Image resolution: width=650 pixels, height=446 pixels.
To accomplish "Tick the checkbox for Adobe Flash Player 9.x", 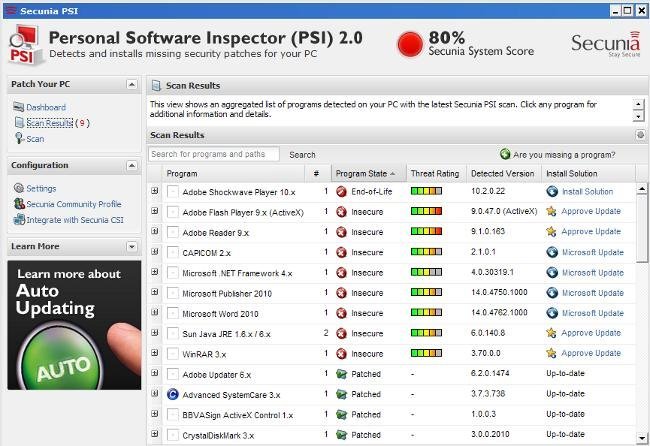I will (172, 212).
